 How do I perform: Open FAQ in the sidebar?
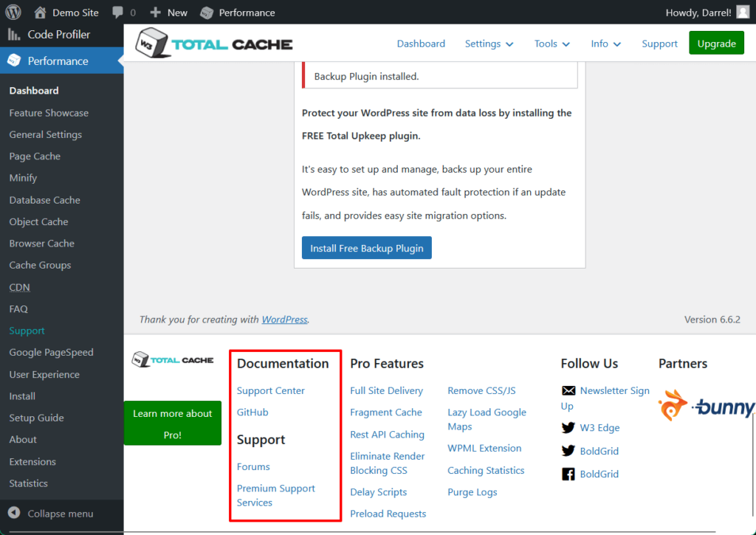click(x=18, y=309)
